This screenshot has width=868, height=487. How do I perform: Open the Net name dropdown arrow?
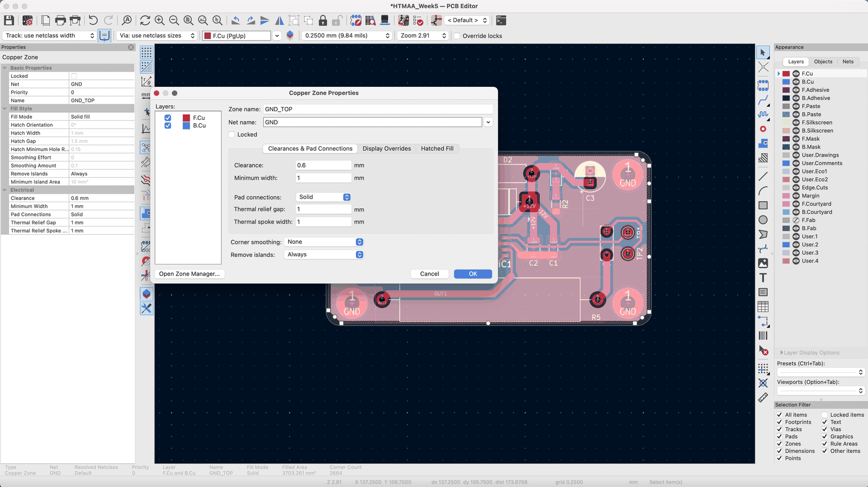(488, 123)
